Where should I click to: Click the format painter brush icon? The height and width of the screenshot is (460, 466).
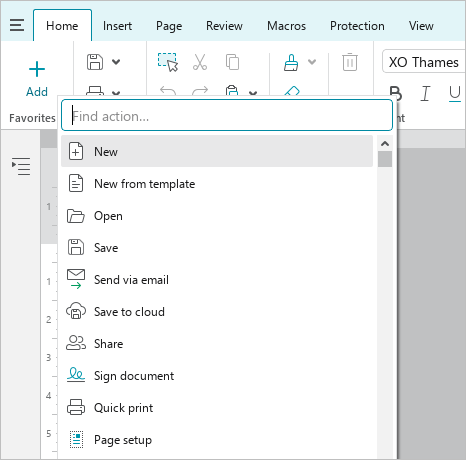click(291, 62)
